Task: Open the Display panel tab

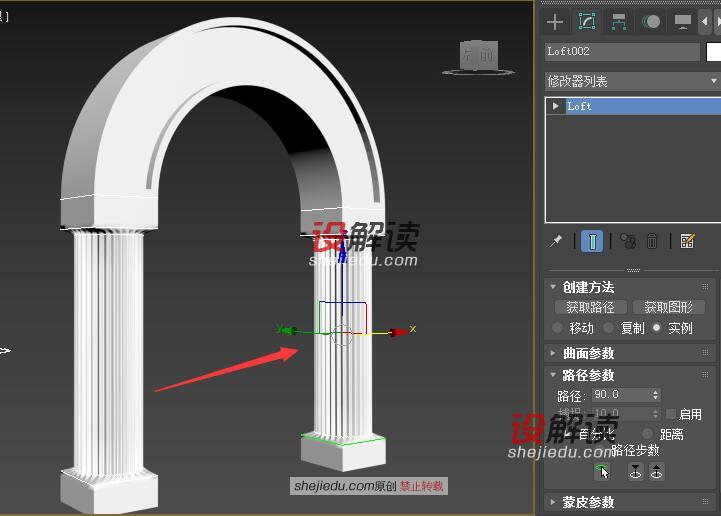Action: (x=683, y=21)
